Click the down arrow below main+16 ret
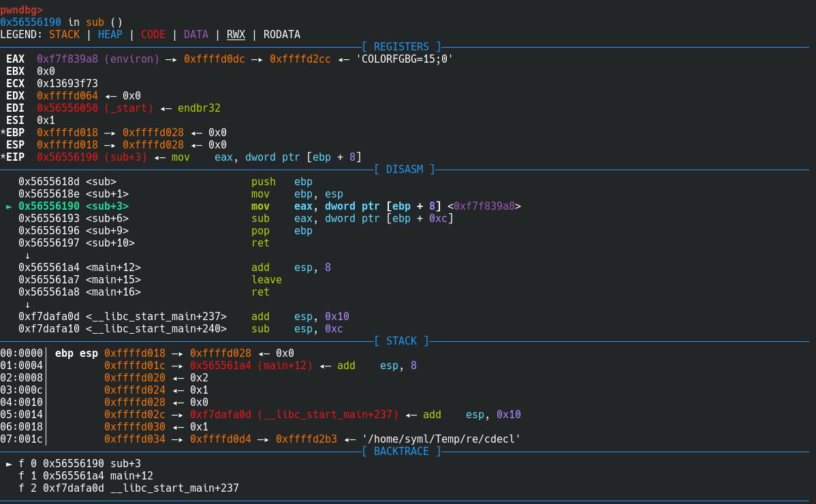Image resolution: width=816 pixels, height=504 pixels. 27,304
